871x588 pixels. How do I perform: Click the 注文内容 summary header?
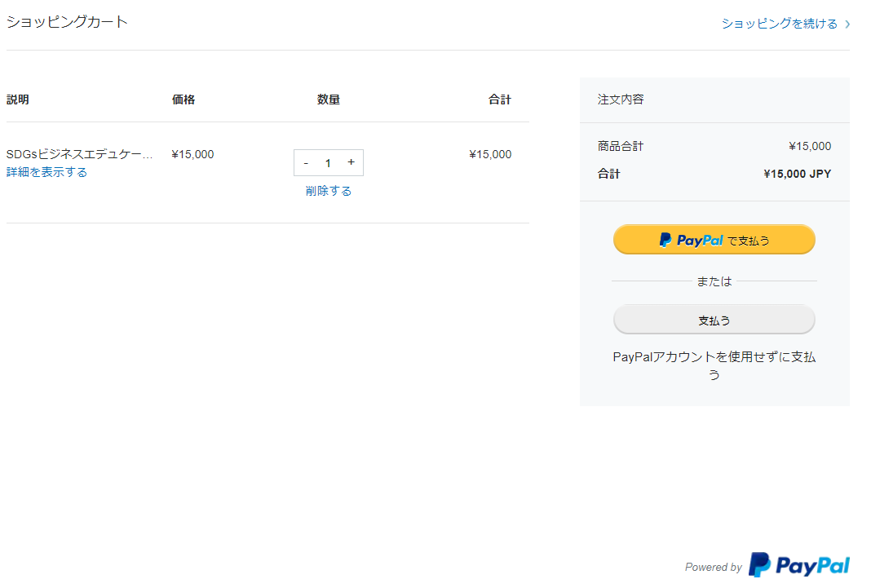coord(621,99)
